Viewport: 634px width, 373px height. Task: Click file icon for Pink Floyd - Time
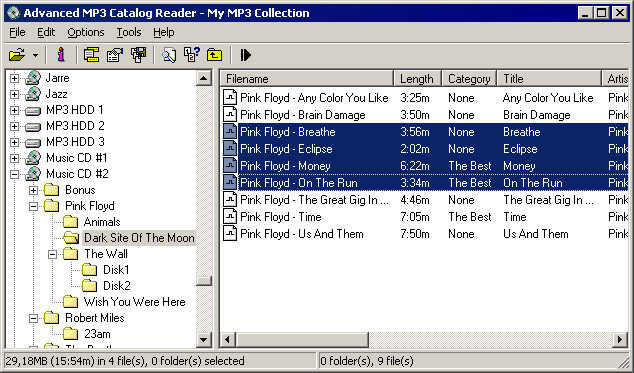pos(230,216)
